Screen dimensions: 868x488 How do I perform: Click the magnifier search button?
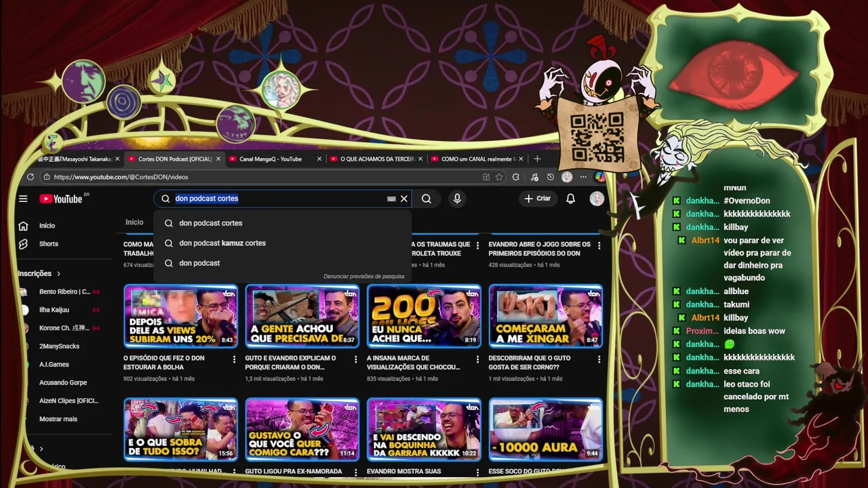[427, 199]
